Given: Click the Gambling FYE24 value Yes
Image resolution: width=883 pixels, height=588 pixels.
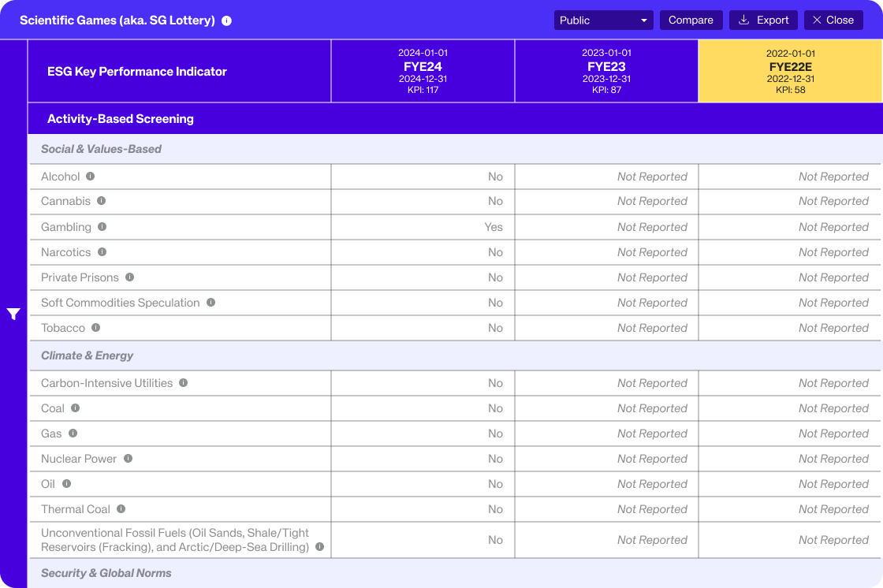Looking at the screenshot, I should pyautogui.click(x=494, y=227).
